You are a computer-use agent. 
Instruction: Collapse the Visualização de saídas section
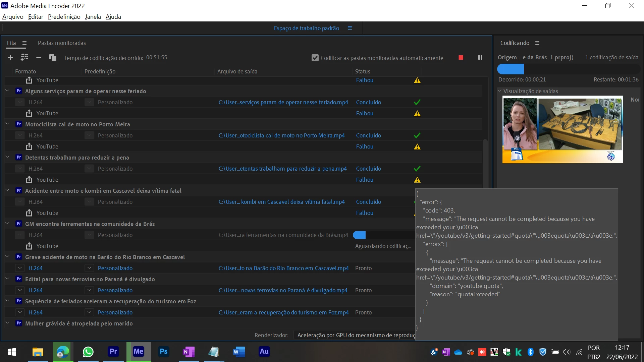pyautogui.click(x=500, y=91)
